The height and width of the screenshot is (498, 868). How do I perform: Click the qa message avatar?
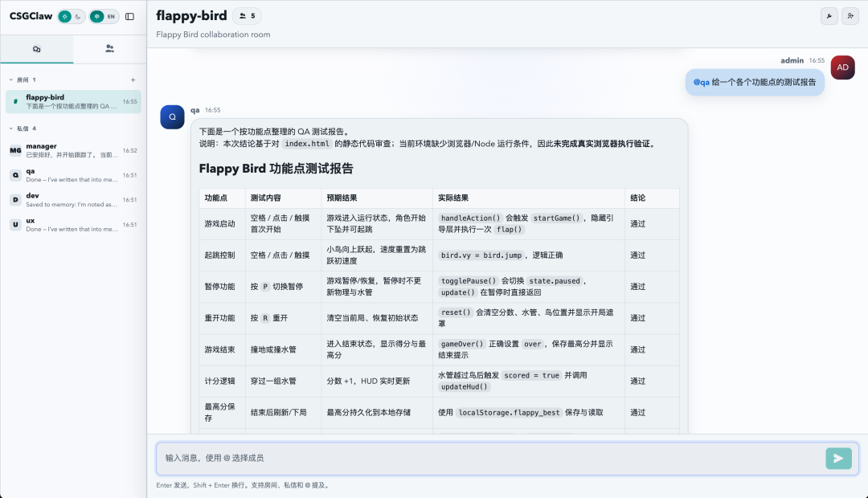pyautogui.click(x=172, y=116)
